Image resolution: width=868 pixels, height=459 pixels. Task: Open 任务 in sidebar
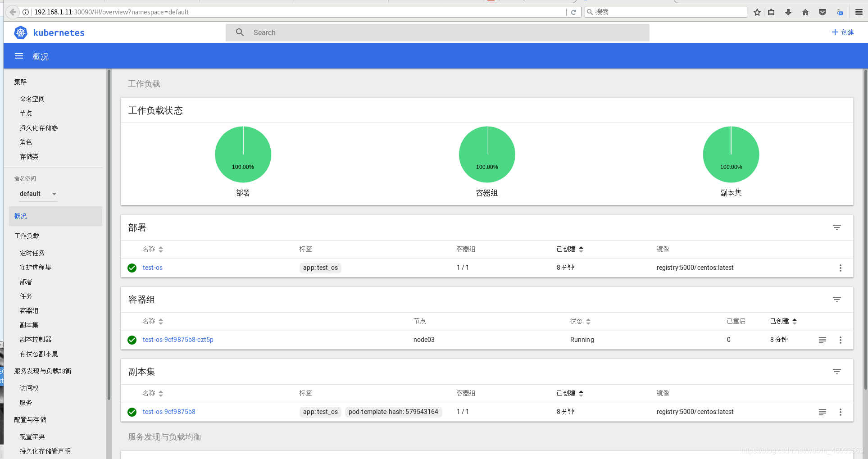pos(26,296)
